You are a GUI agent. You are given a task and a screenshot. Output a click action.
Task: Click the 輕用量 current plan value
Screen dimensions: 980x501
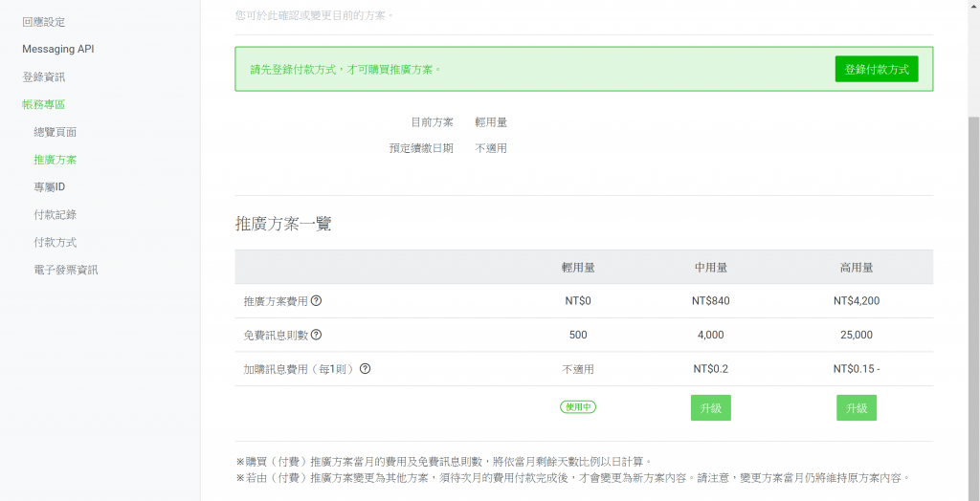[491, 122]
